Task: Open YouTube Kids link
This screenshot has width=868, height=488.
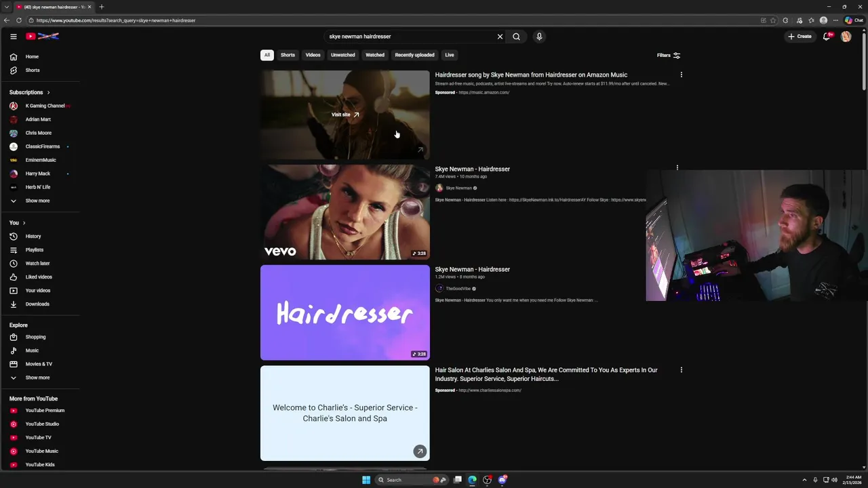Action: 41,465
